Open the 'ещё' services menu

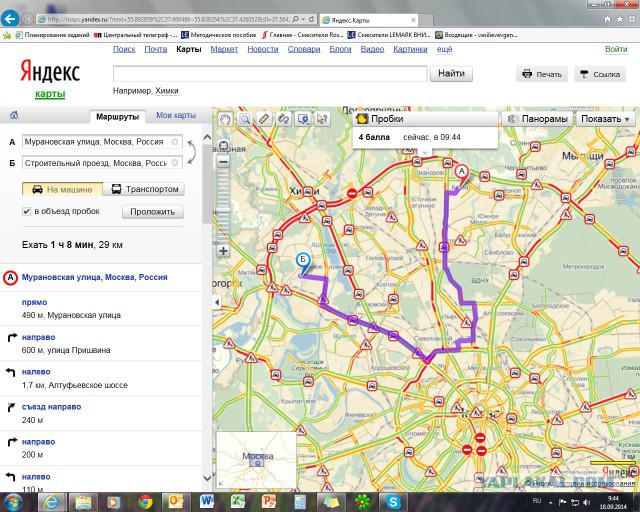pyautogui.click(x=444, y=49)
